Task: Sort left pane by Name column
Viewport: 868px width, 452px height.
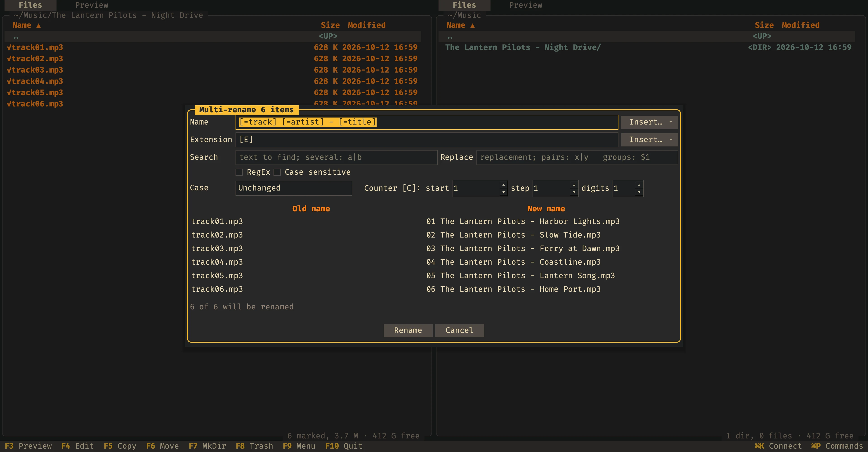Action: (x=26, y=25)
